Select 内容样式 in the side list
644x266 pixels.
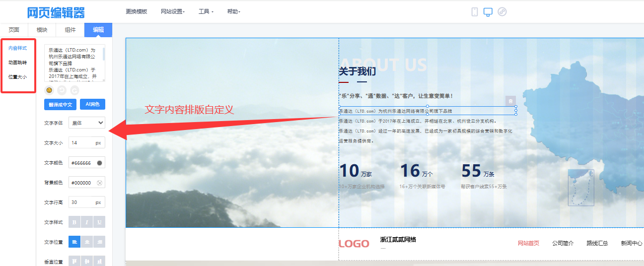(x=18, y=48)
